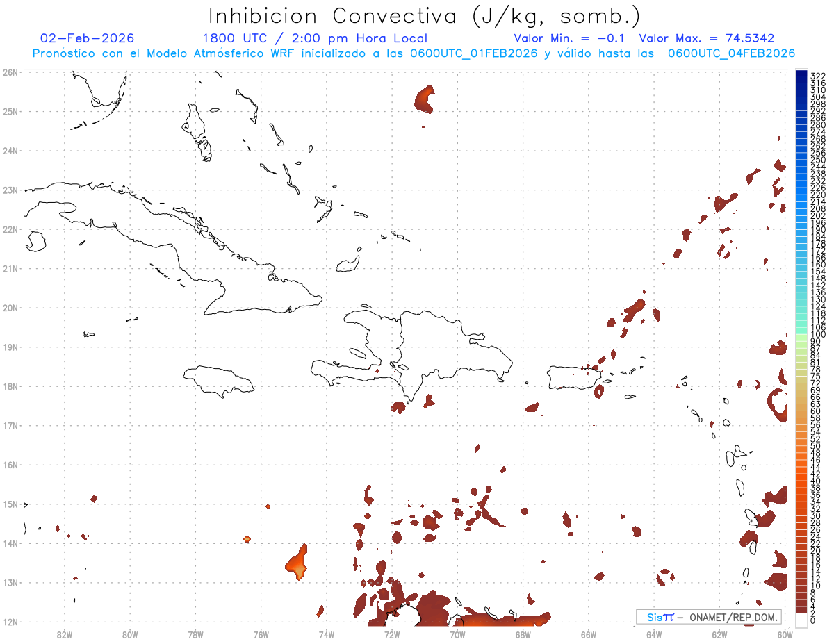The height and width of the screenshot is (644, 834).
Task: Click the '250' value on the color scale
Action: click(x=817, y=160)
